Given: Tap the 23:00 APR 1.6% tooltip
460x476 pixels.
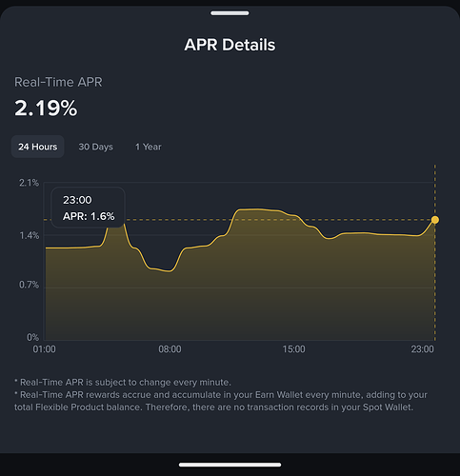Looking at the screenshot, I should [89, 208].
